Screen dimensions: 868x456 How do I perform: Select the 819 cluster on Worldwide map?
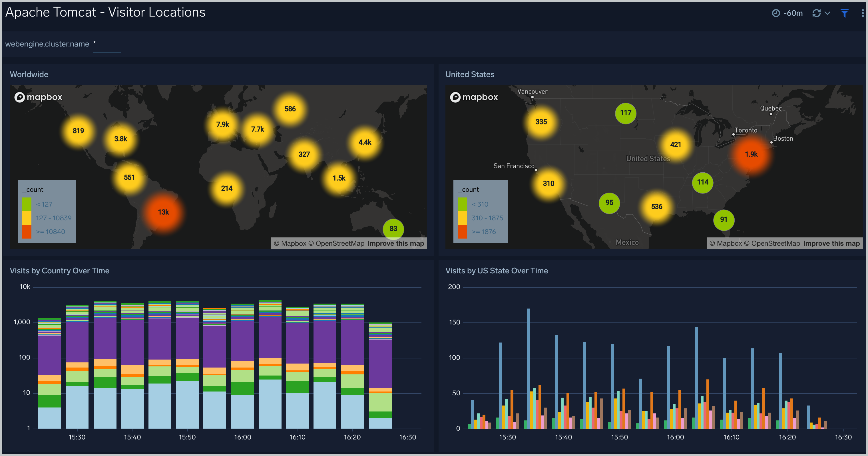pos(78,131)
